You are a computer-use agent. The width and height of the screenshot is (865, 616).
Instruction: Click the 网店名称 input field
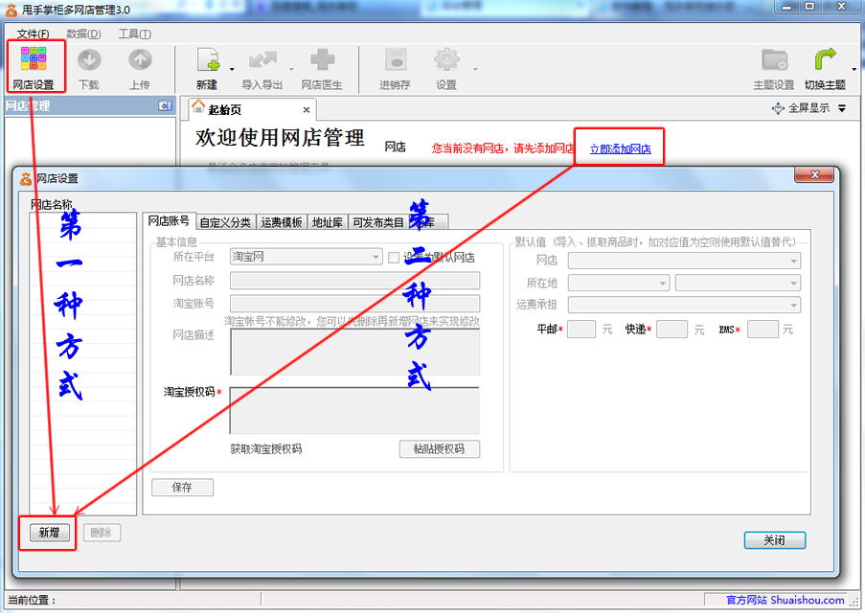354,281
